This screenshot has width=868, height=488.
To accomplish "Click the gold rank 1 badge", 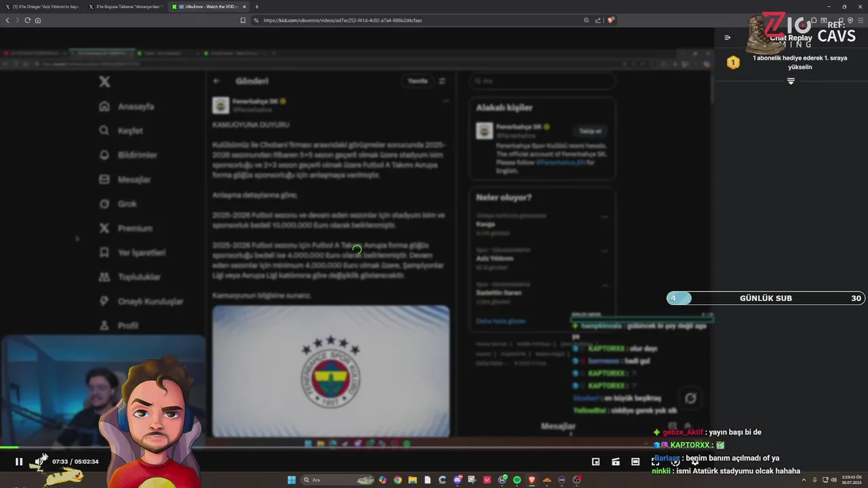I will [733, 62].
